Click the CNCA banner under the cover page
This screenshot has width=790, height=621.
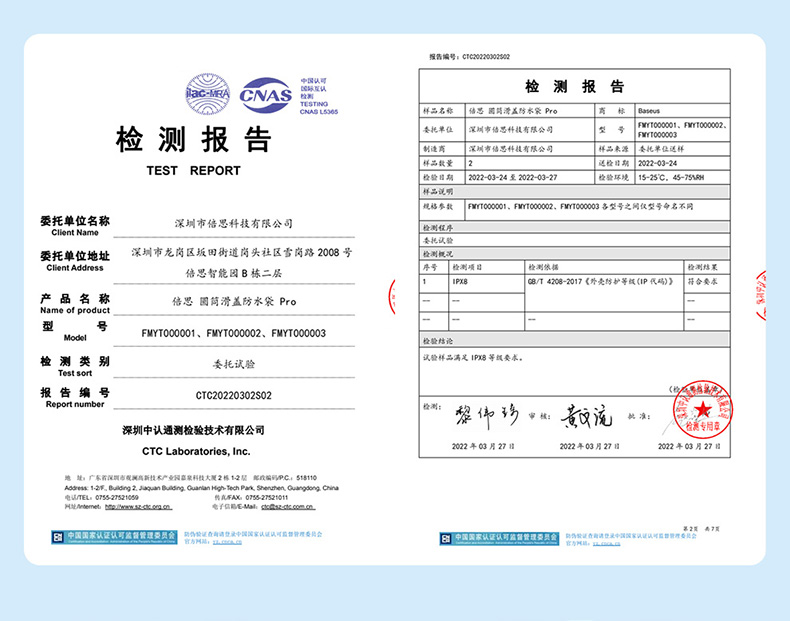(x=114, y=537)
